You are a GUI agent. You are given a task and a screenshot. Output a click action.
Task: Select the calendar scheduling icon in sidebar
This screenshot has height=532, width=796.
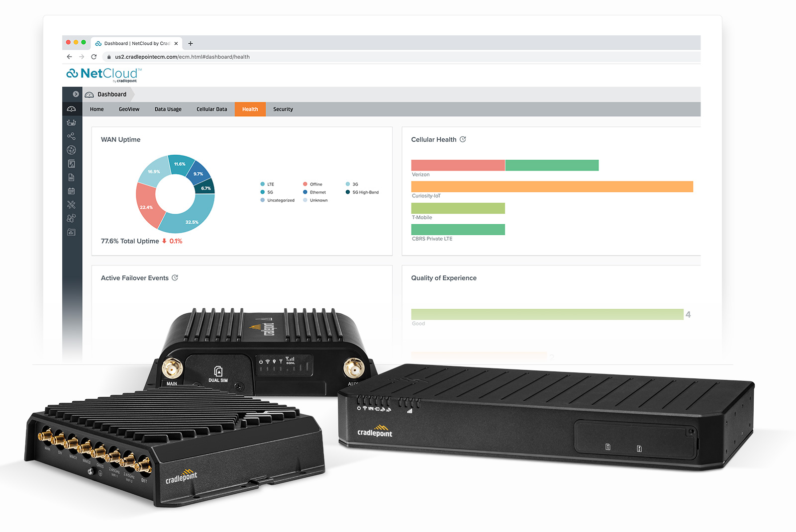point(72,190)
